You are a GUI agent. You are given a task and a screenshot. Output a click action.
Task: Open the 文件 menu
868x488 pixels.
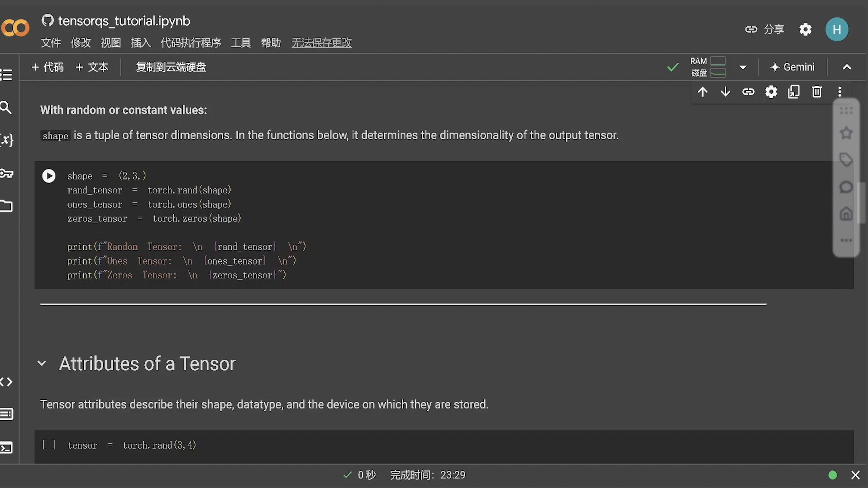tap(51, 43)
